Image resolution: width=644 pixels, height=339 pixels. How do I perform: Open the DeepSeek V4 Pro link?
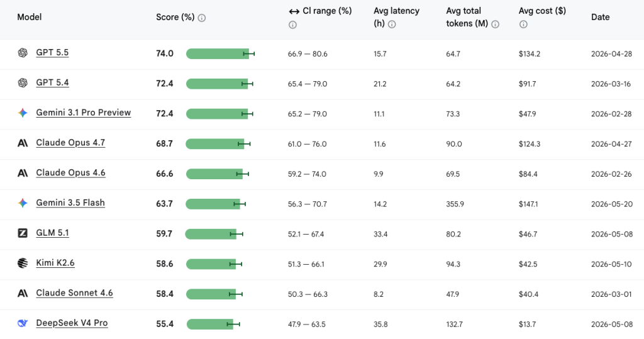[x=72, y=323]
